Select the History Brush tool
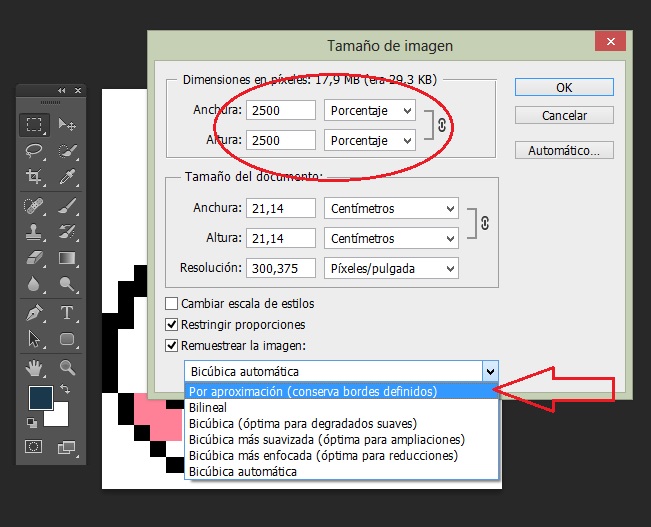The height and width of the screenshot is (527, 651). [67, 232]
